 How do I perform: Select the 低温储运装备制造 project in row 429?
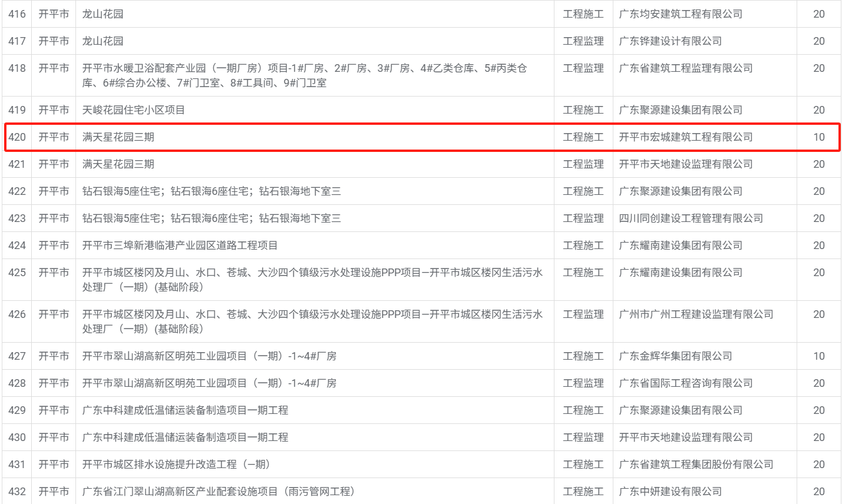186,410
